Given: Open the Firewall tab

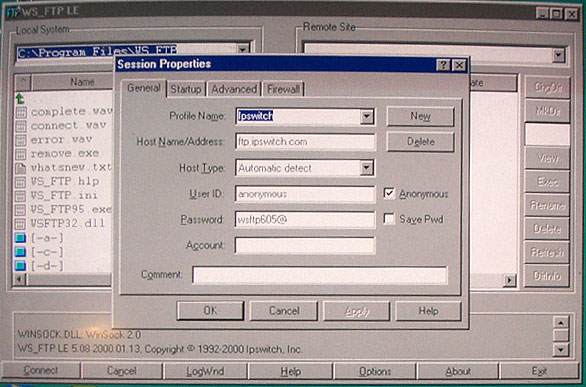Looking at the screenshot, I should pos(283,89).
